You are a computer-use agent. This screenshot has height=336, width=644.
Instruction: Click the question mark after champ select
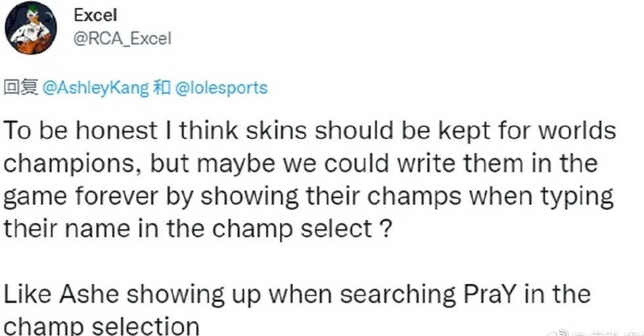(x=385, y=229)
